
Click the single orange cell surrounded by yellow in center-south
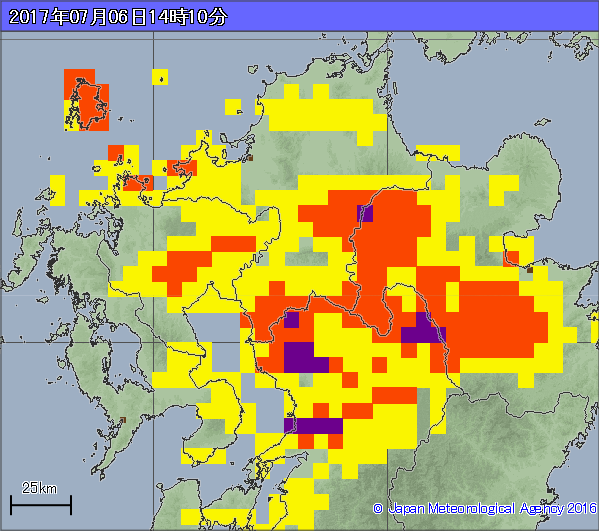[379, 365]
